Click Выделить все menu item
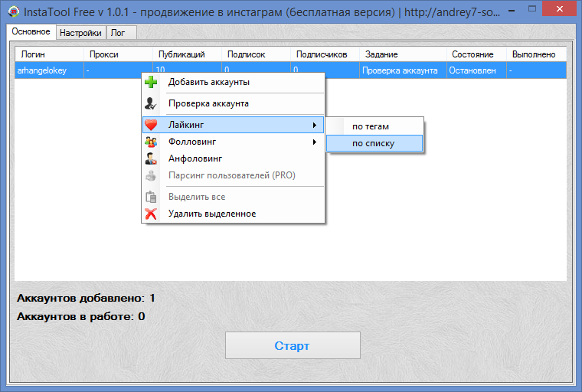 (x=233, y=197)
